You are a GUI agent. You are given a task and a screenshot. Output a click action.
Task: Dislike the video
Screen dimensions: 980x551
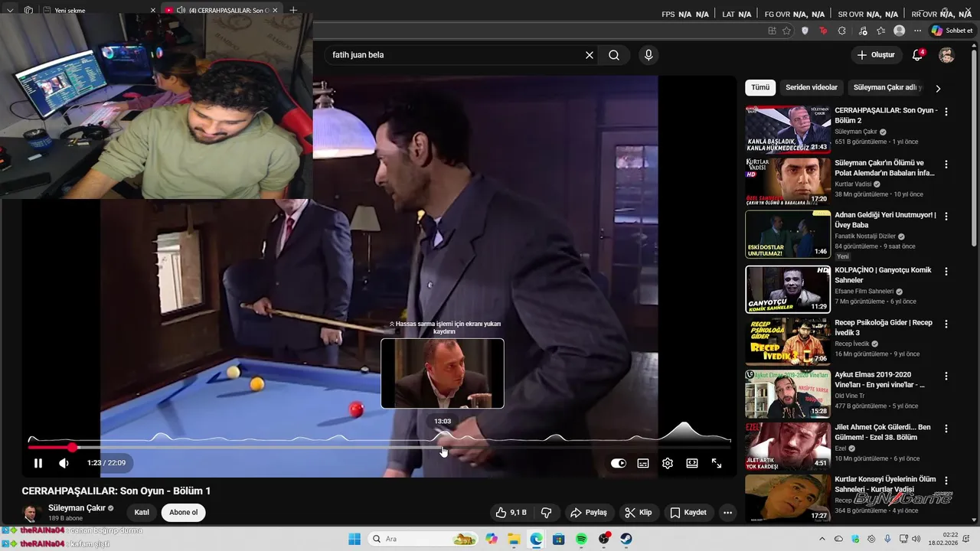coord(547,513)
